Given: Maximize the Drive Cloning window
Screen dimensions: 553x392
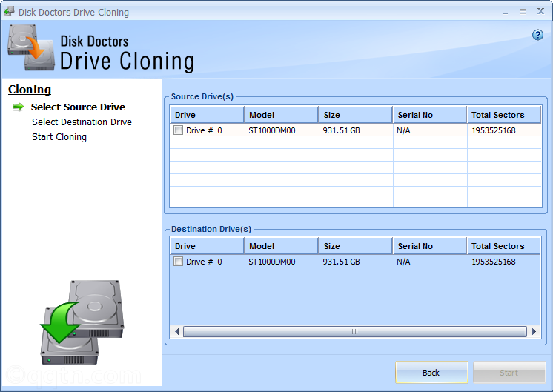Looking at the screenshot, I should point(522,11).
